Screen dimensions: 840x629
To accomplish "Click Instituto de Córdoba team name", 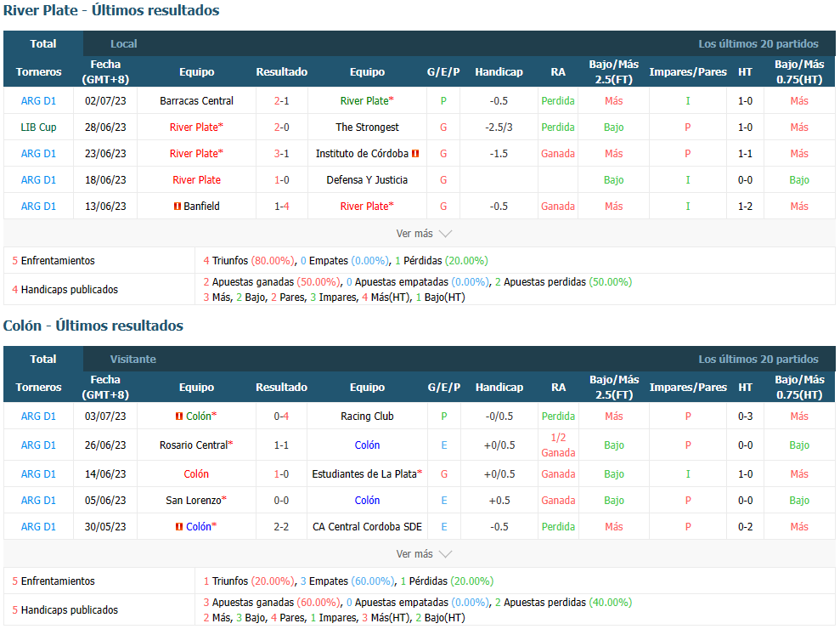I will tap(362, 153).
